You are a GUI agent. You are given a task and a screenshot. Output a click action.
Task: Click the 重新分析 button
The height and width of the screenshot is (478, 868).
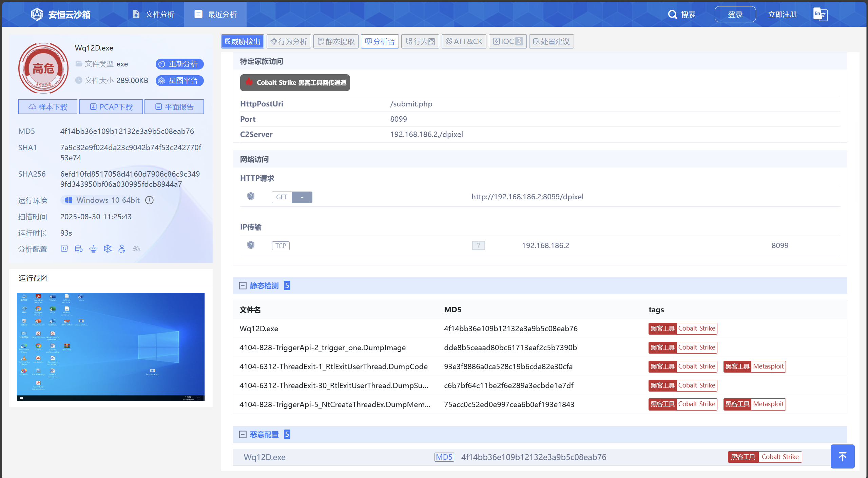179,64
